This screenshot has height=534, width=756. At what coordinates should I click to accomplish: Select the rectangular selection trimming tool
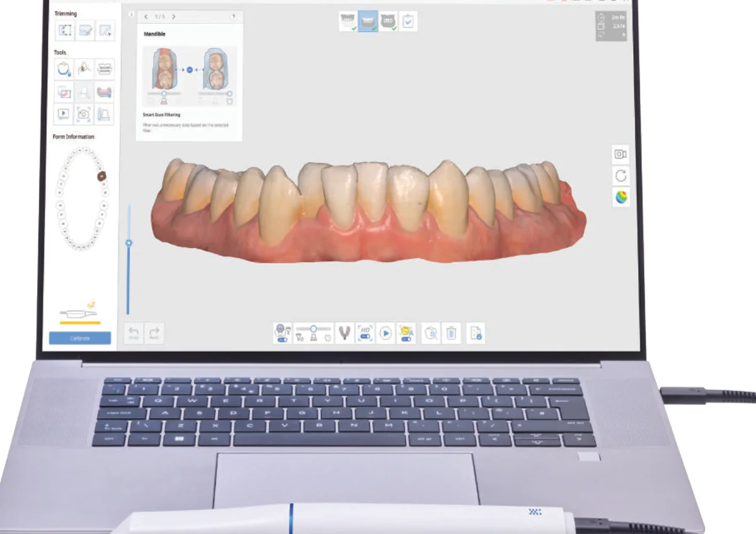pos(64,30)
